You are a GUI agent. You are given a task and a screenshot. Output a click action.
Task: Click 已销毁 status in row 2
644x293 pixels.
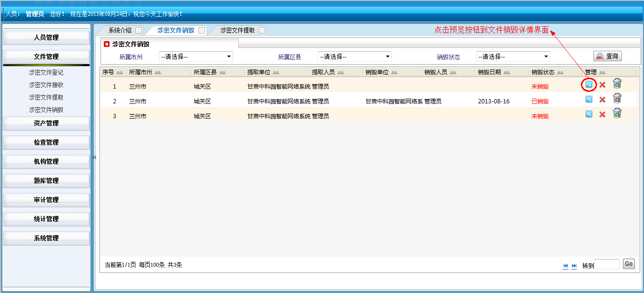tap(540, 101)
